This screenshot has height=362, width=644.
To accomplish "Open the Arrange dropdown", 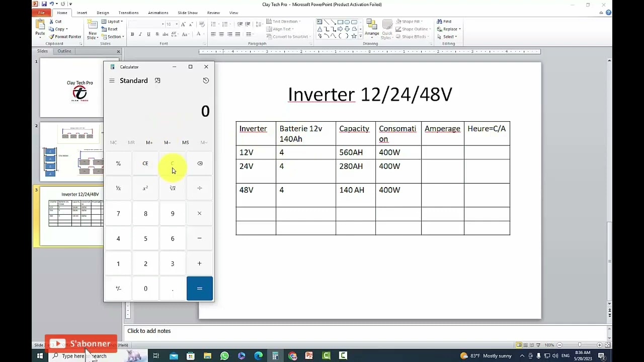I will [x=372, y=29].
